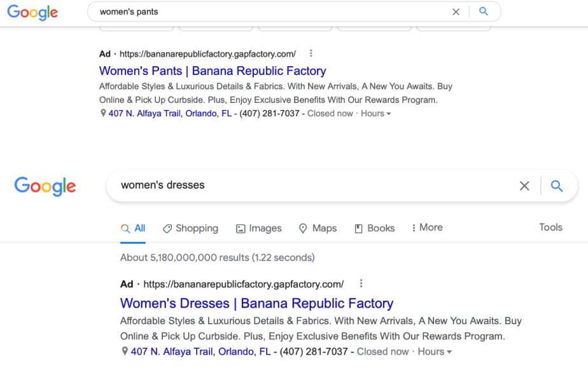The width and height of the screenshot is (588, 389).
Task: Click the location pin under the Women's Pants ad
Action: 103,113
